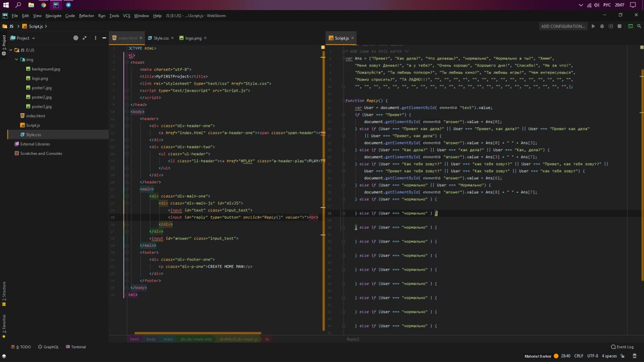Click the 4 spaces indent selector
The width and height of the screenshot is (644, 362).
click(x=609, y=355)
